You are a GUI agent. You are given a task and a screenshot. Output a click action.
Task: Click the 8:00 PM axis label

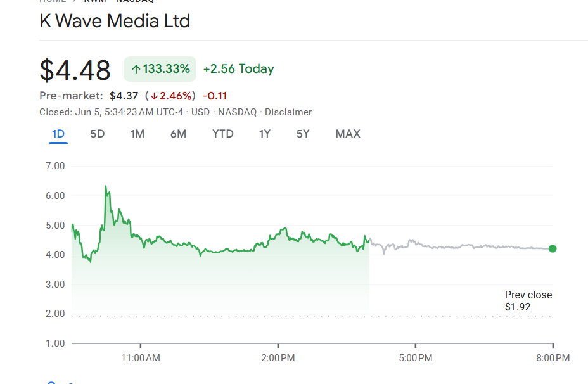[x=553, y=358]
